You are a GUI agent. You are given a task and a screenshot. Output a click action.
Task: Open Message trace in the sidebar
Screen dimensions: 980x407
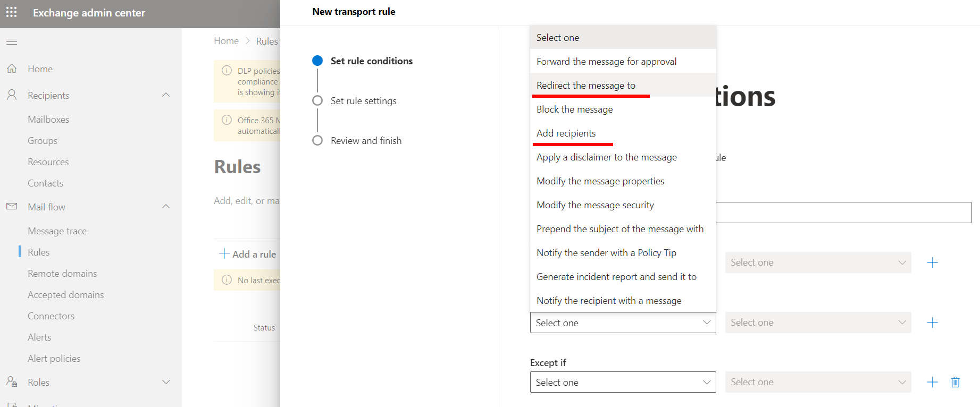tap(57, 231)
